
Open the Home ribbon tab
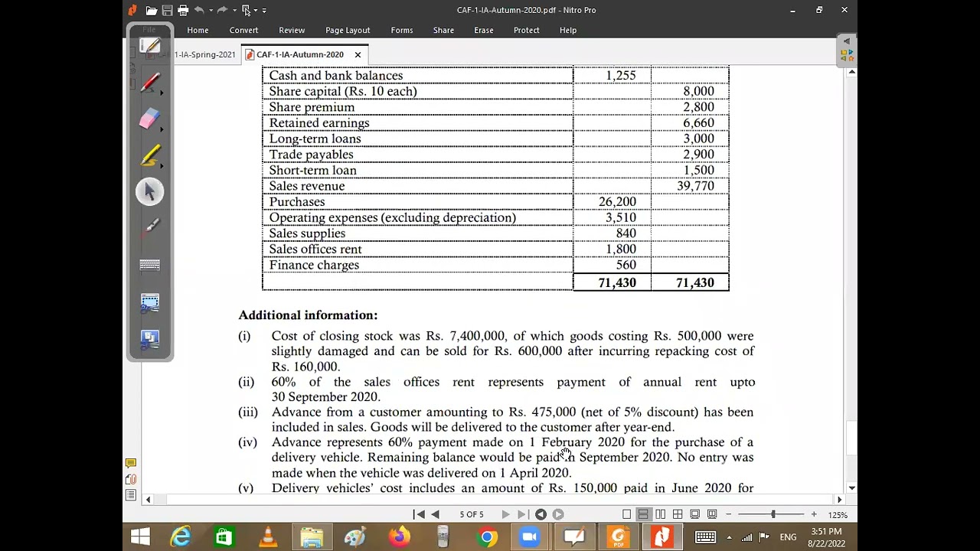[x=198, y=30]
